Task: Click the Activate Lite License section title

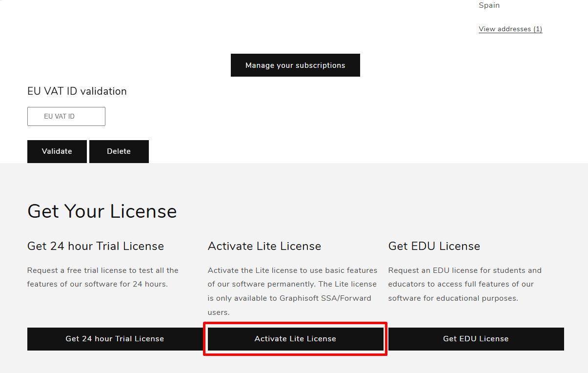Action: tap(264, 246)
